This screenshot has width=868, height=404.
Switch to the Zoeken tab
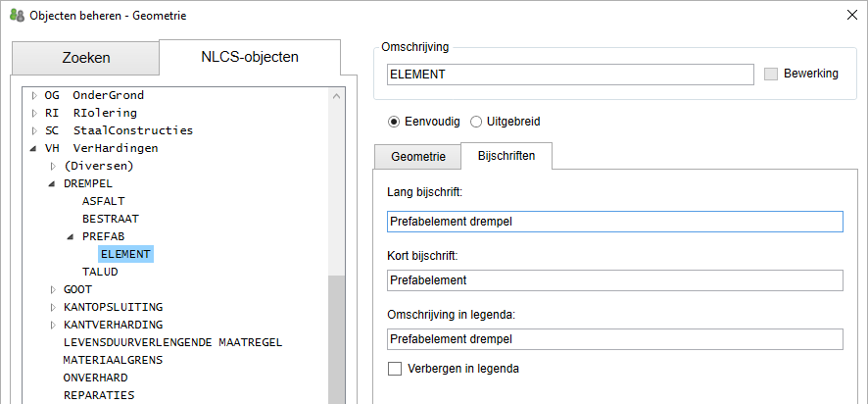[x=85, y=58]
